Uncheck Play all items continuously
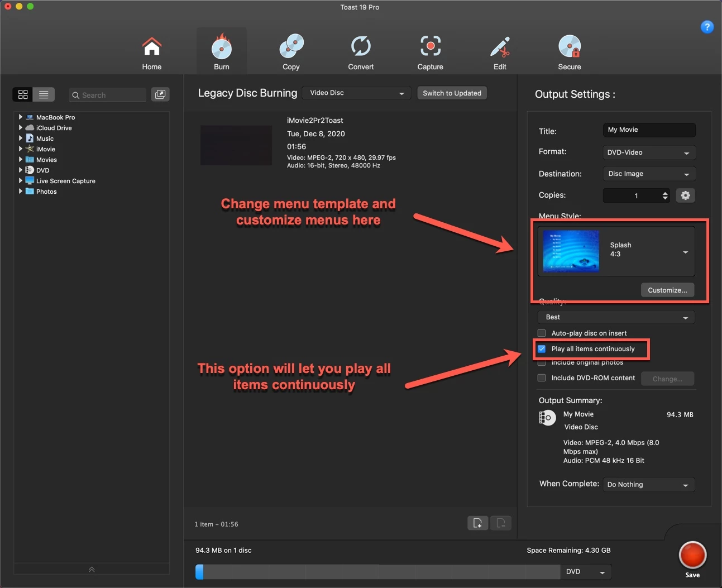The height and width of the screenshot is (588, 722). point(542,349)
